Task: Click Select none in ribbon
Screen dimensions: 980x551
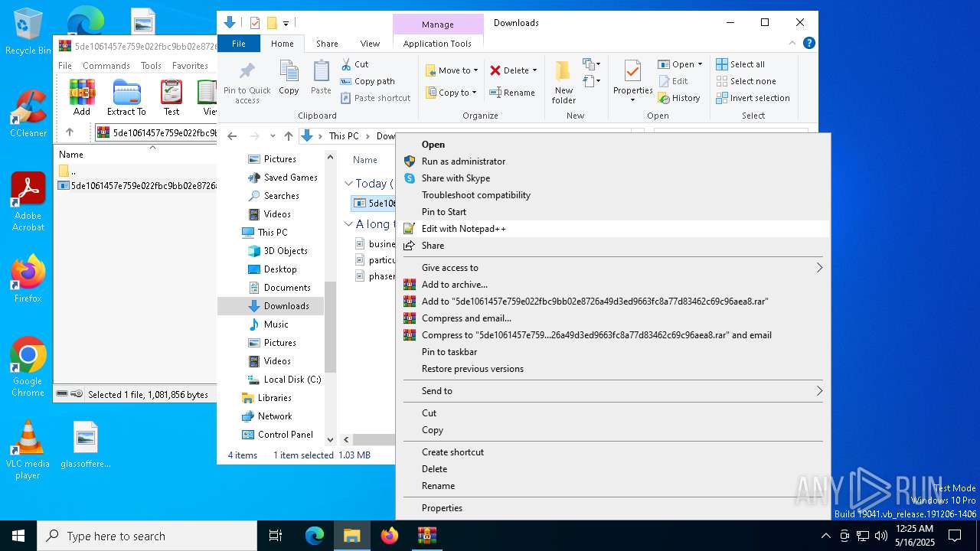Action: click(x=746, y=81)
